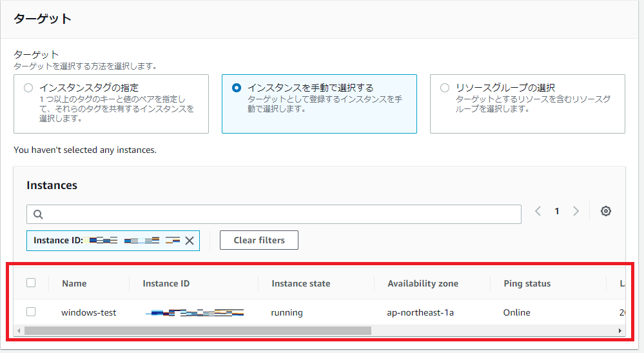Click the ap-northeast-1a zone cell
Viewport: 644px width, 353px height.
point(420,313)
